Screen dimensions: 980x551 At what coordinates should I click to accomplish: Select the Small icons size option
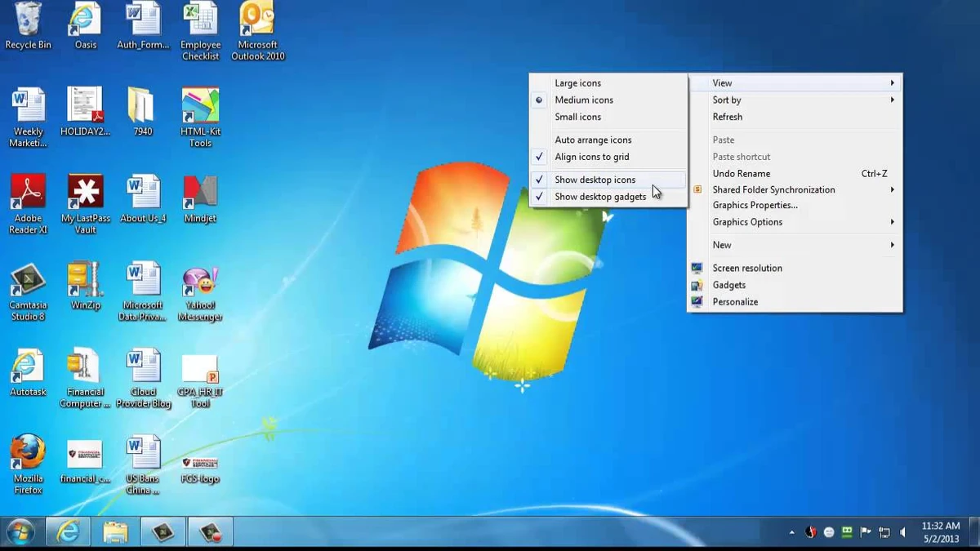[x=577, y=117]
